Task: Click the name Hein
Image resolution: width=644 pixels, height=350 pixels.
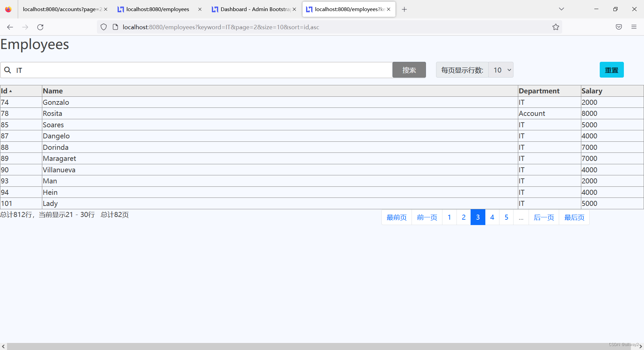Action: click(x=50, y=192)
